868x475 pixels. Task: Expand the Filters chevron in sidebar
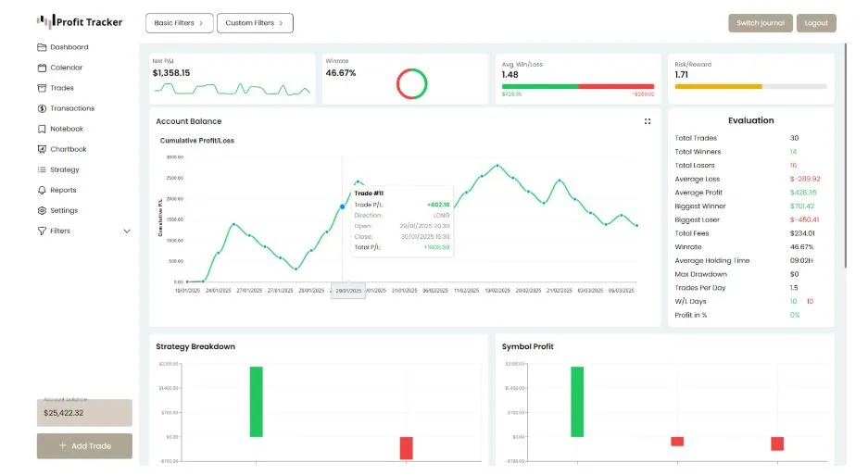coord(127,231)
